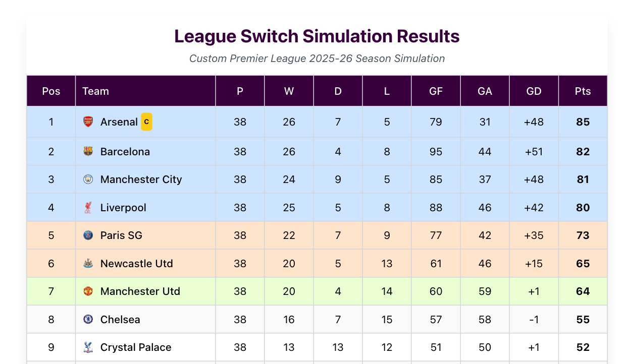
Task: Click the Manchester Utd crest icon
Action: (88, 291)
